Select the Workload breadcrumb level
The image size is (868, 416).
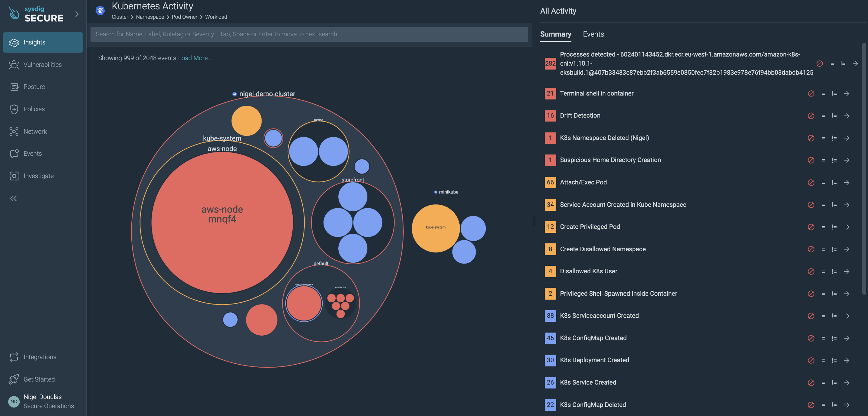216,17
